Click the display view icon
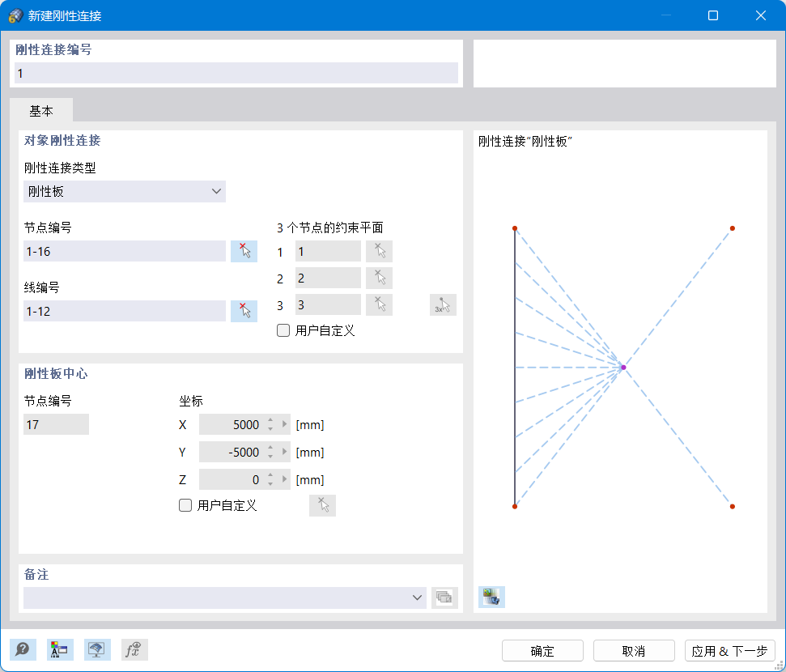This screenshot has height=672, width=786. click(x=97, y=650)
